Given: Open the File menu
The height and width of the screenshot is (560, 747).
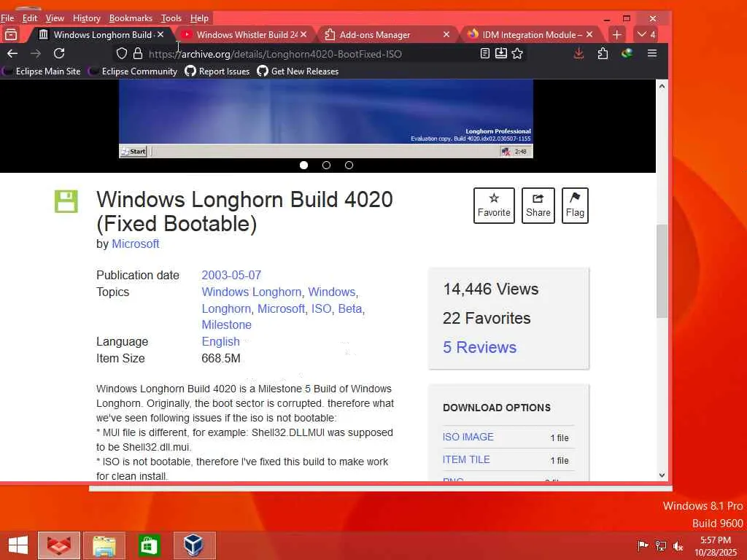Looking at the screenshot, I should (x=7, y=18).
